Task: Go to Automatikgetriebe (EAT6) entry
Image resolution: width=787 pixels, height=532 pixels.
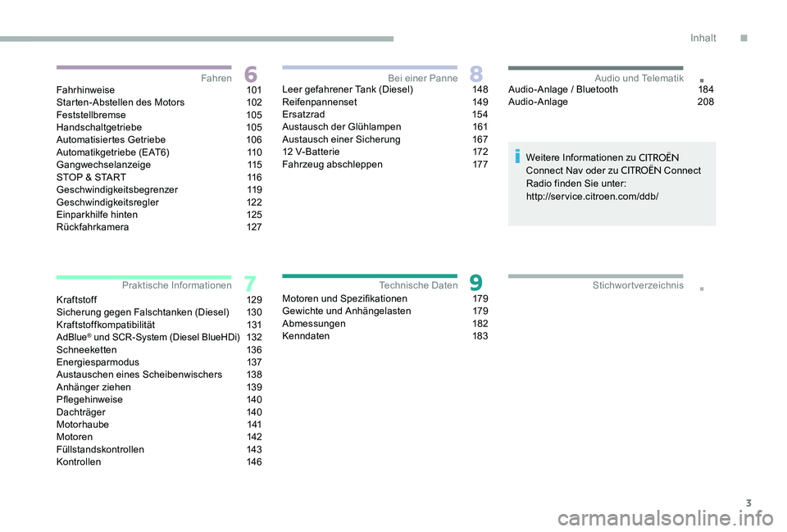Action: (x=159, y=152)
